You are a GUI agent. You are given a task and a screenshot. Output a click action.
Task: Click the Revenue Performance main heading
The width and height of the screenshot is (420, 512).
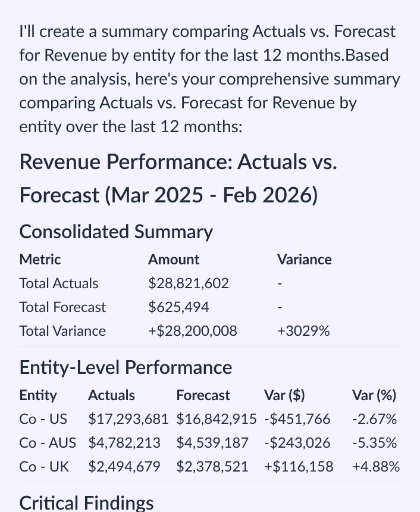[178, 178]
